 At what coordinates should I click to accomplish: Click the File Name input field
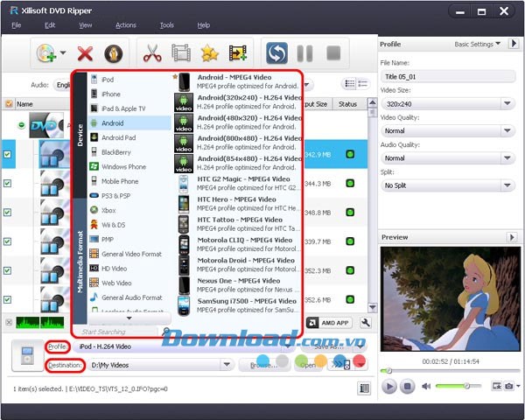pos(448,77)
